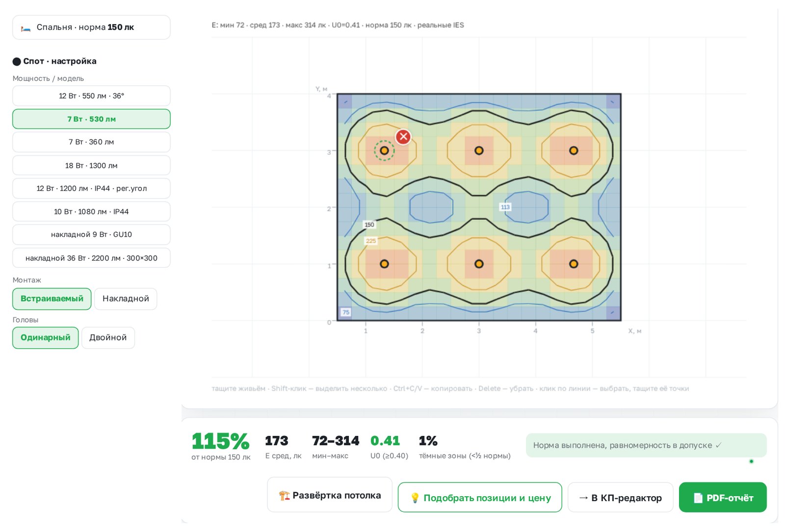The image size is (785, 532).
Task: Select the top-right spot light marker
Action: click(x=574, y=151)
